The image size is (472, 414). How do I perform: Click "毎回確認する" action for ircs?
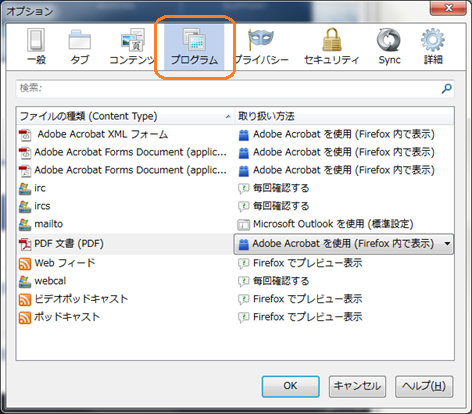point(281,206)
